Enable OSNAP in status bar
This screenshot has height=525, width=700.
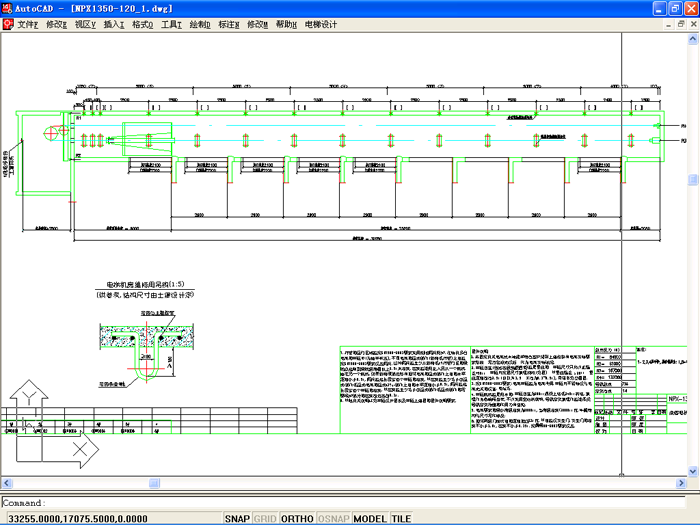[x=333, y=519]
